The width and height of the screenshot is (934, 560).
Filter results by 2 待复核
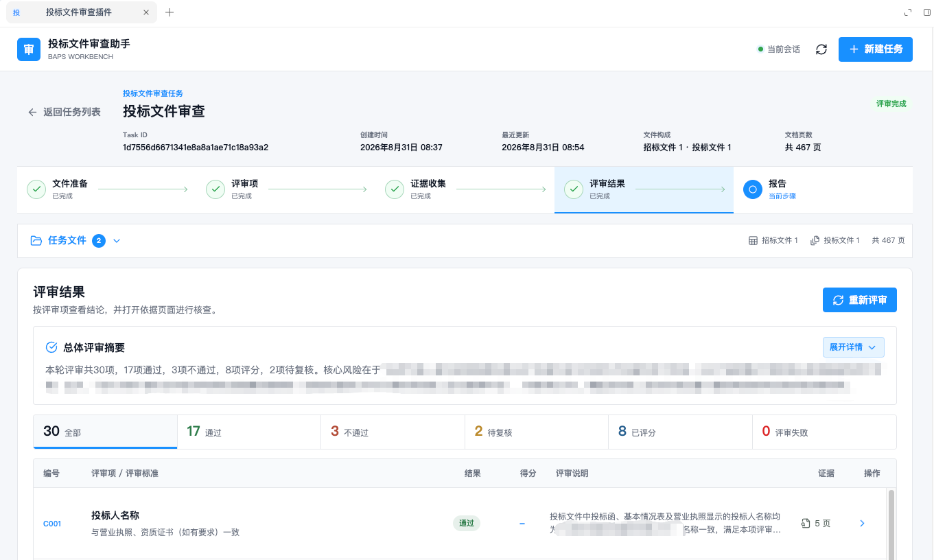pyautogui.click(x=537, y=432)
